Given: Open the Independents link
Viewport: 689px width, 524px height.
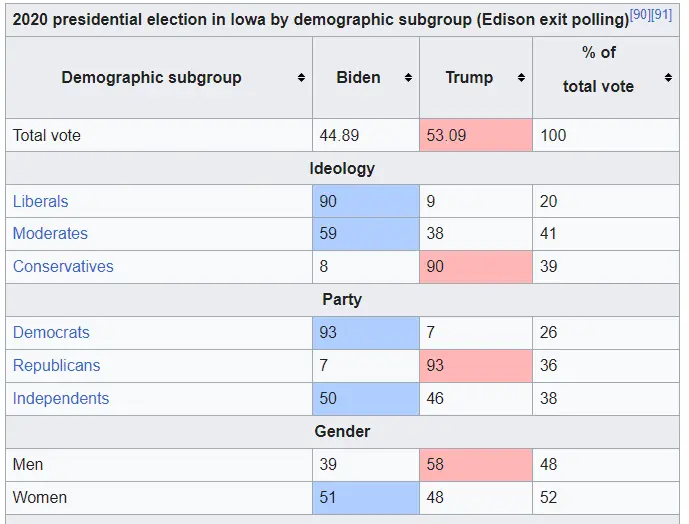Looking at the screenshot, I should coord(61,398).
